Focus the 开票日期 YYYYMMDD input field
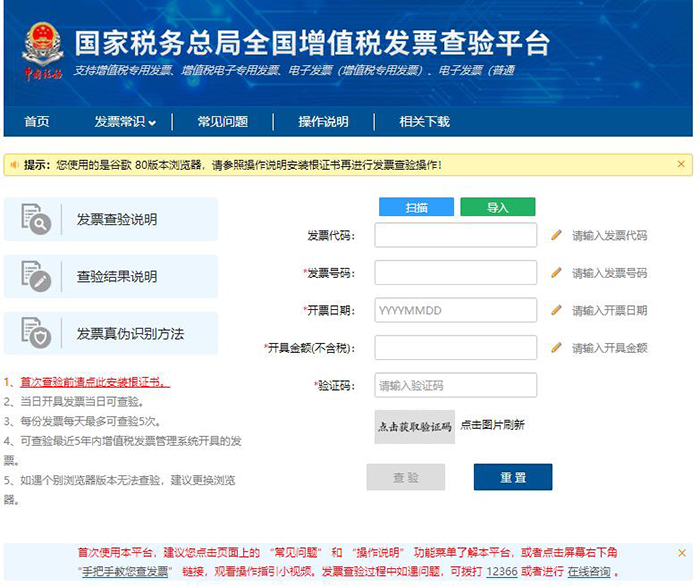Screen dimensions: 700x586 point(456,310)
